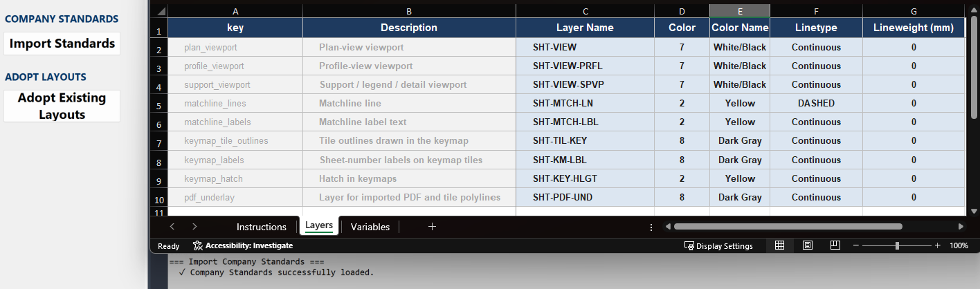Click cell SHT-KEY-HLGT
The width and height of the screenshot is (980, 289).
coord(586,178)
